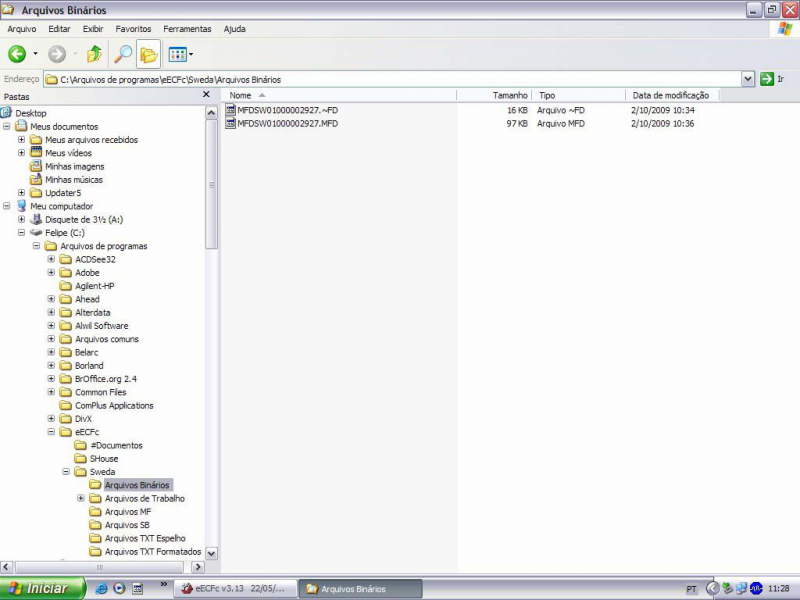
Task: Select file MFDSW01000002927.~FD
Action: (287, 110)
